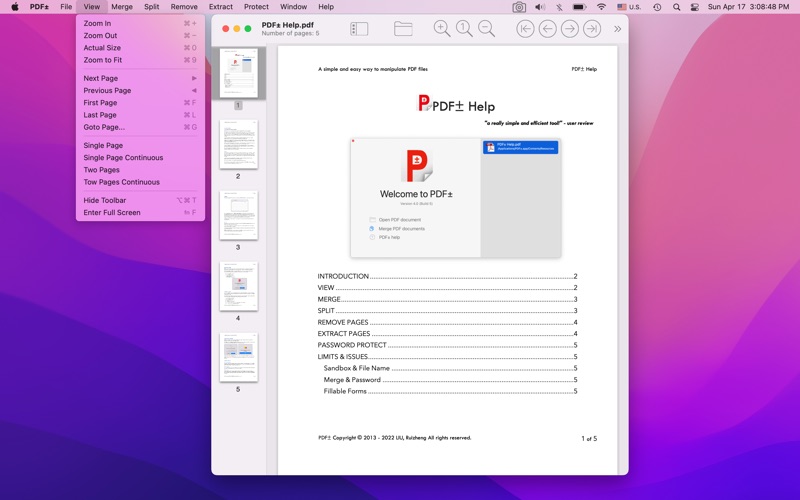
Task: Click the zoom out magnifier icon
Action: coord(487,29)
